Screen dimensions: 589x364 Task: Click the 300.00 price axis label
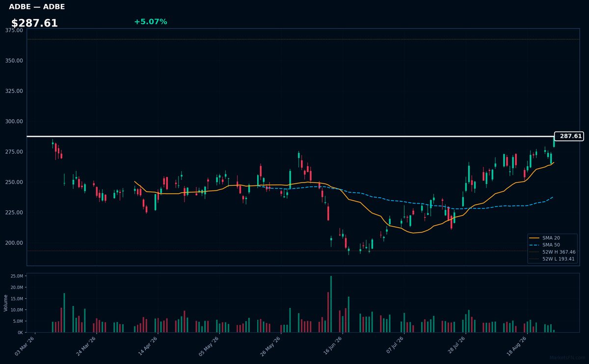tap(14, 122)
